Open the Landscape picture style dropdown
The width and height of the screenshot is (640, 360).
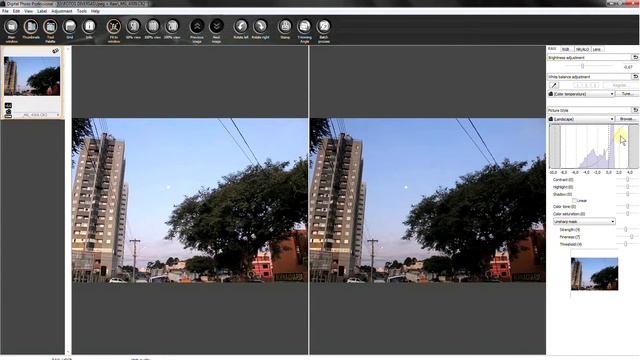582,119
